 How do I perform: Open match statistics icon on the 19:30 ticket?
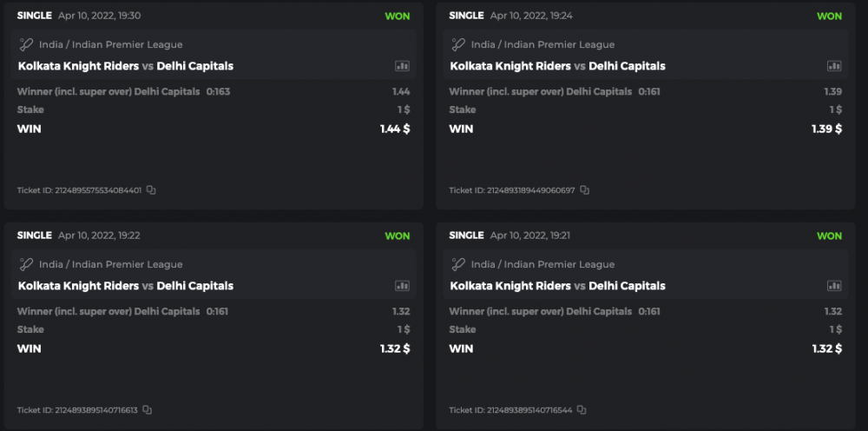(x=402, y=66)
